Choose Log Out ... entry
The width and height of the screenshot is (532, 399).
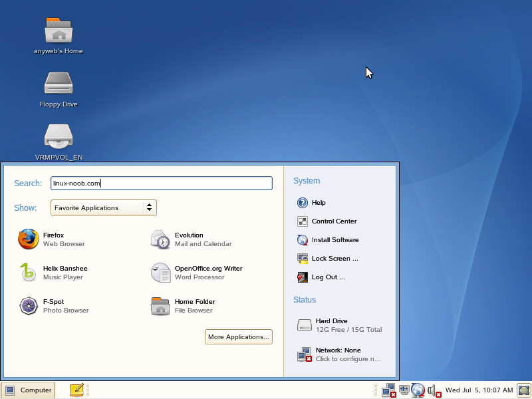pos(321,277)
